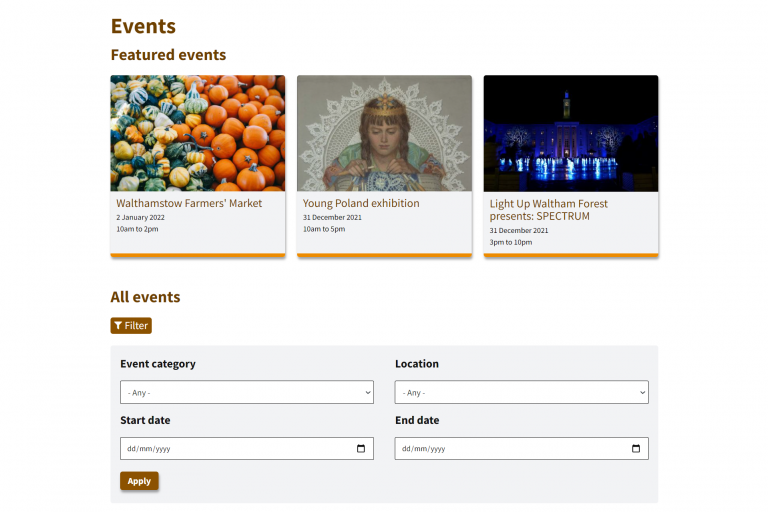Click the blue illuminated town hall image

coord(571,133)
